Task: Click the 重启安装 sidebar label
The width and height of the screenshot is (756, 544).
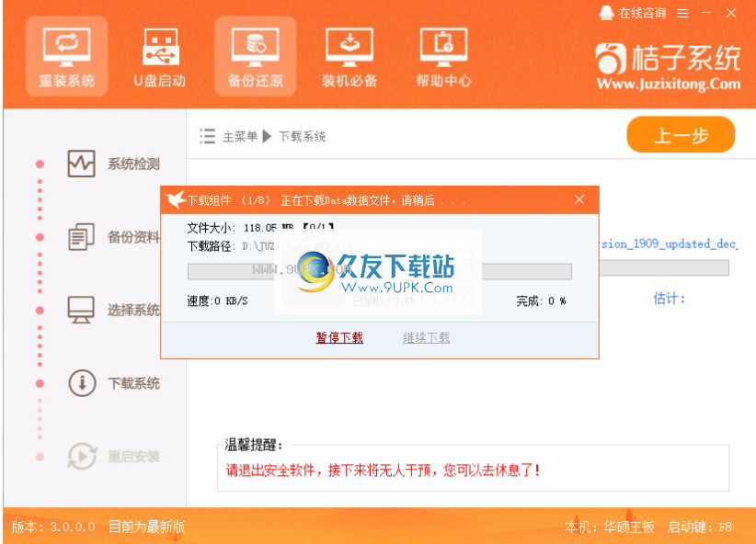Action: click(x=133, y=457)
